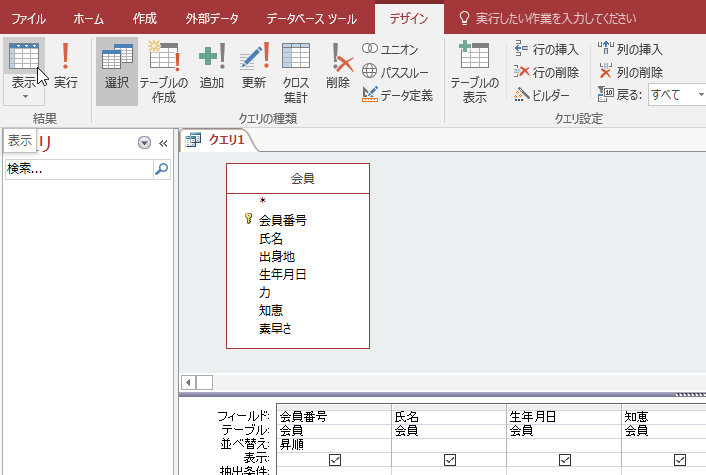
Task: Click sort cell under 氏名 column
Action: 449,445
